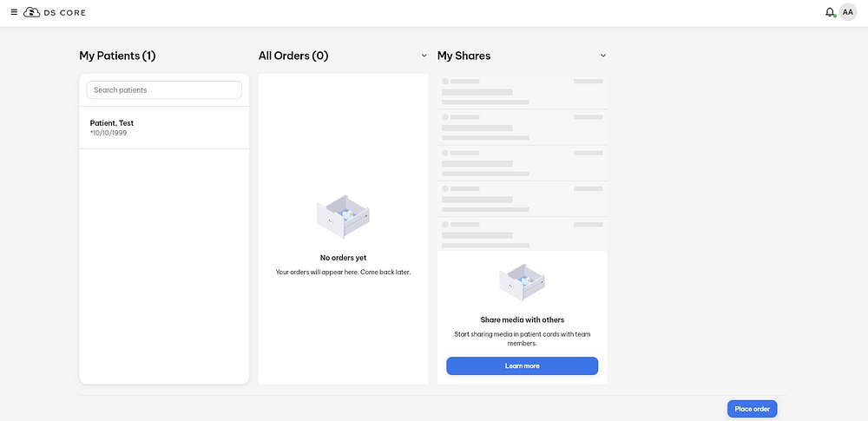Focus the Search patients field
This screenshot has width=868, height=421.
click(x=164, y=90)
